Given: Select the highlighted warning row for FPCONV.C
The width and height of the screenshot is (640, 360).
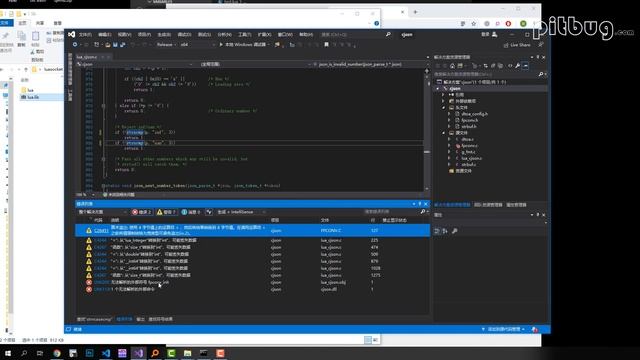Looking at the screenshot, I should point(252,230).
